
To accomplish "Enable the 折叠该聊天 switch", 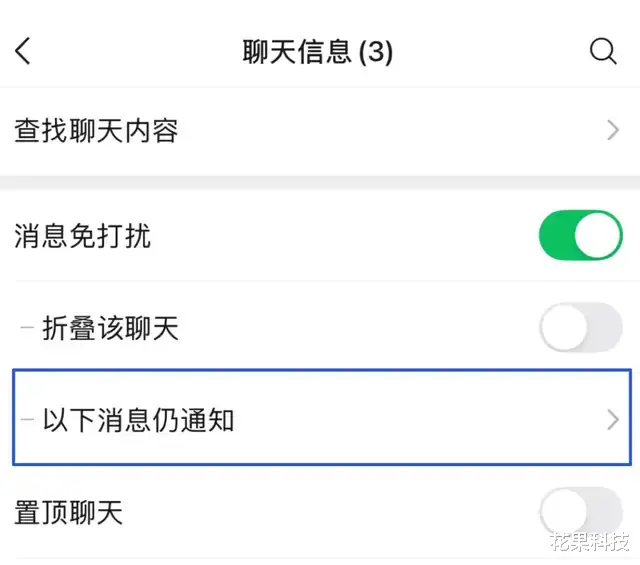I will pos(580,328).
